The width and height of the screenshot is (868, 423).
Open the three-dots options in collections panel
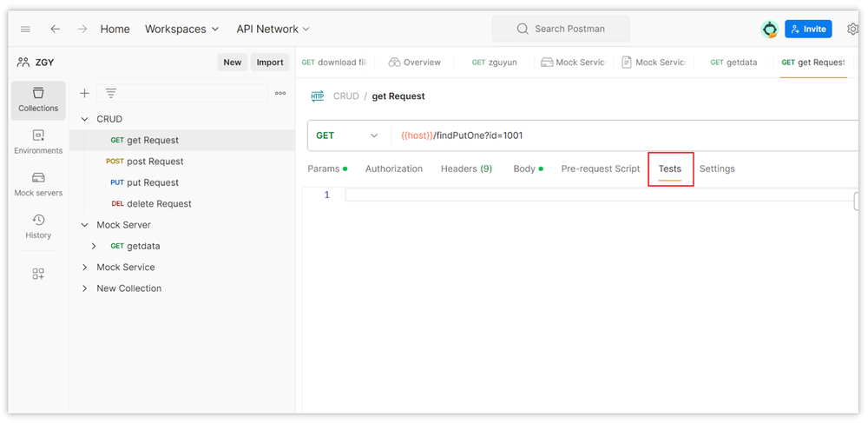(x=280, y=93)
